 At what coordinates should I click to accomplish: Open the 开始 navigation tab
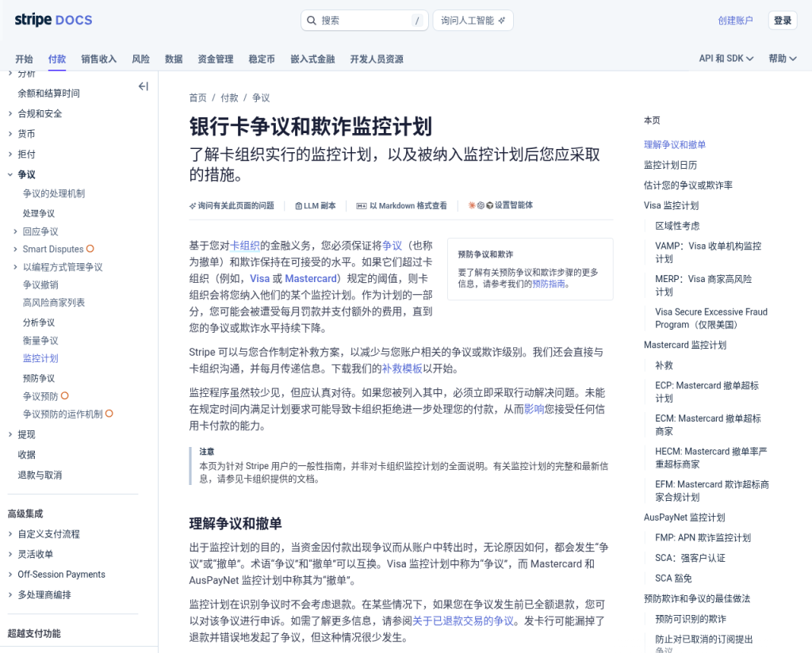coord(24,59)
